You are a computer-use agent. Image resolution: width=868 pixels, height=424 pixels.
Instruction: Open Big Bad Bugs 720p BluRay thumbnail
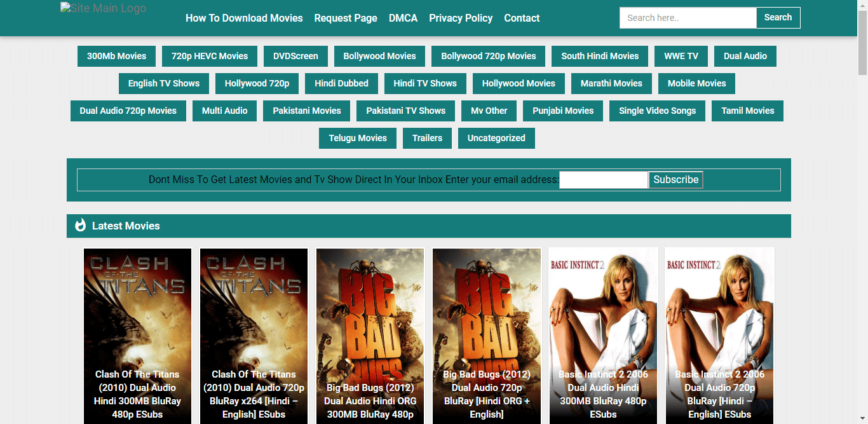tap(487, 318)
